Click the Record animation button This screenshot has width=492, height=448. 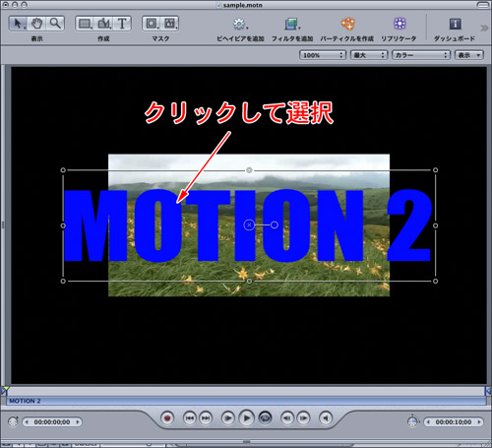click(x=167, y=418)
